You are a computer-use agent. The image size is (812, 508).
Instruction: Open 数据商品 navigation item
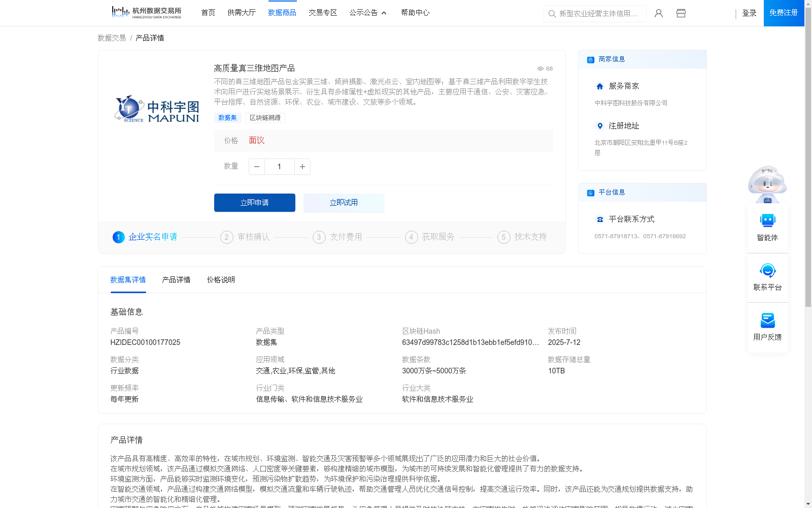282,13
